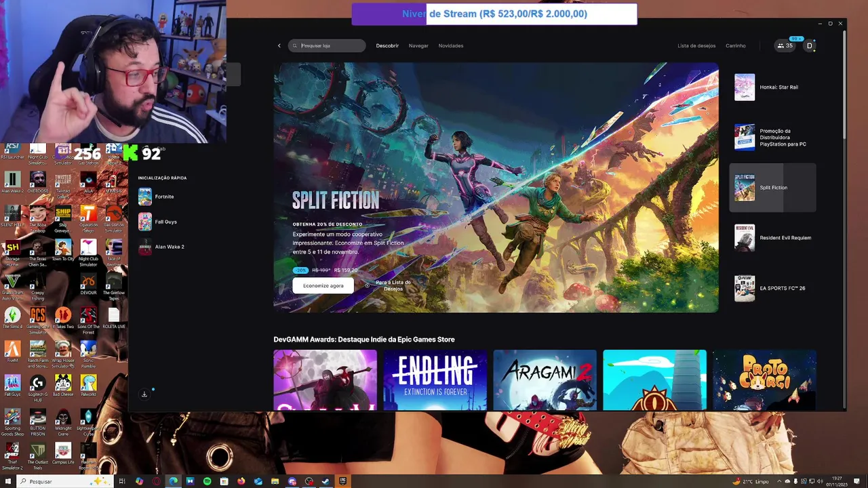Open Grand Theft Auto V desktop shortcut
The image size is (868, 488).
(x=12, y=285)
